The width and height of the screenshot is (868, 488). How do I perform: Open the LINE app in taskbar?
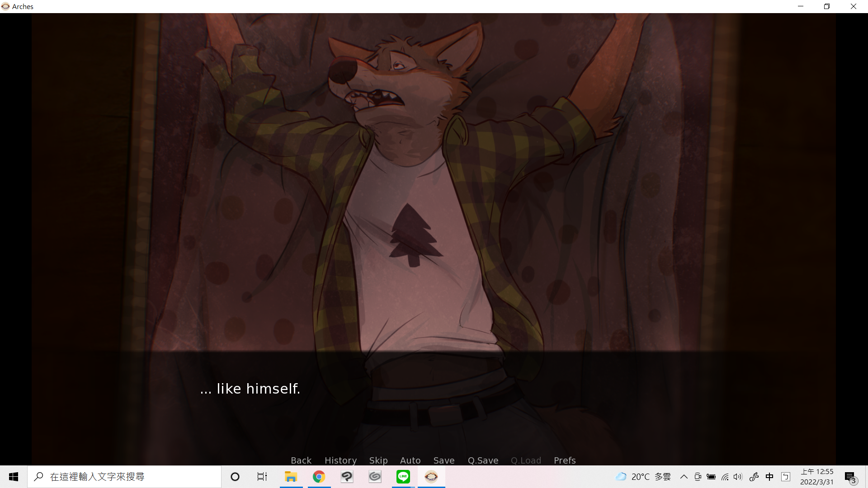403,477
